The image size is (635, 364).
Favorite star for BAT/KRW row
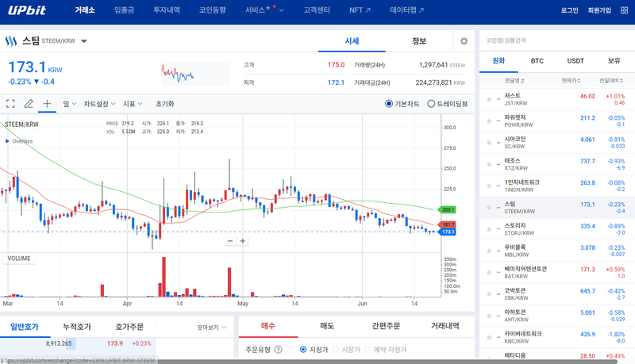tap(489, 273)
